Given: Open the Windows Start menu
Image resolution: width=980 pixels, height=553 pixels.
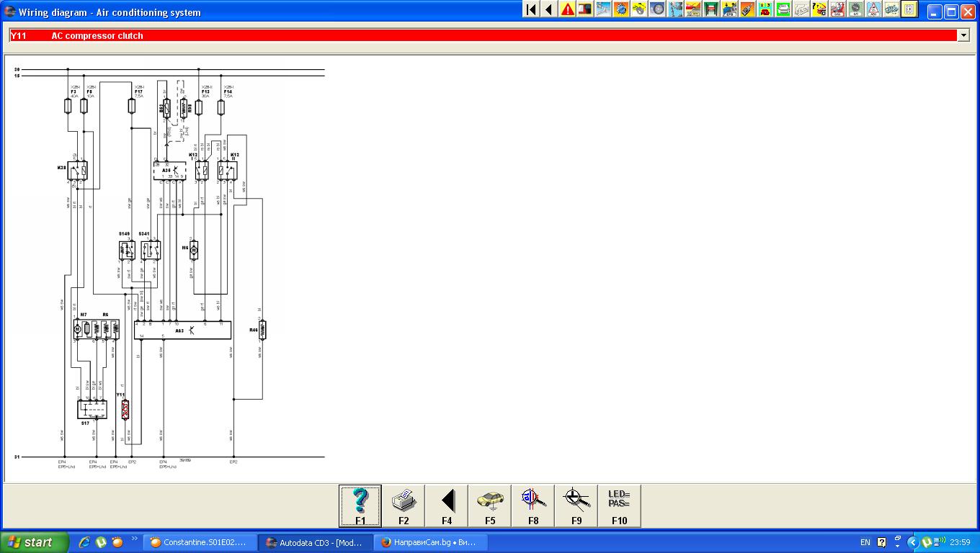Looking at the screenshot, I should click(x=35, y=542).
